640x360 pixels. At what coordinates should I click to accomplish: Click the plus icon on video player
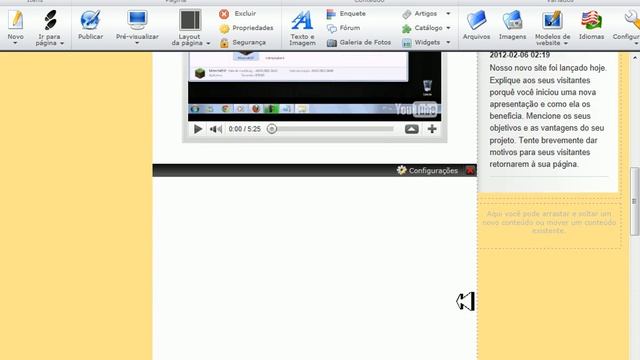coord(432,129)
